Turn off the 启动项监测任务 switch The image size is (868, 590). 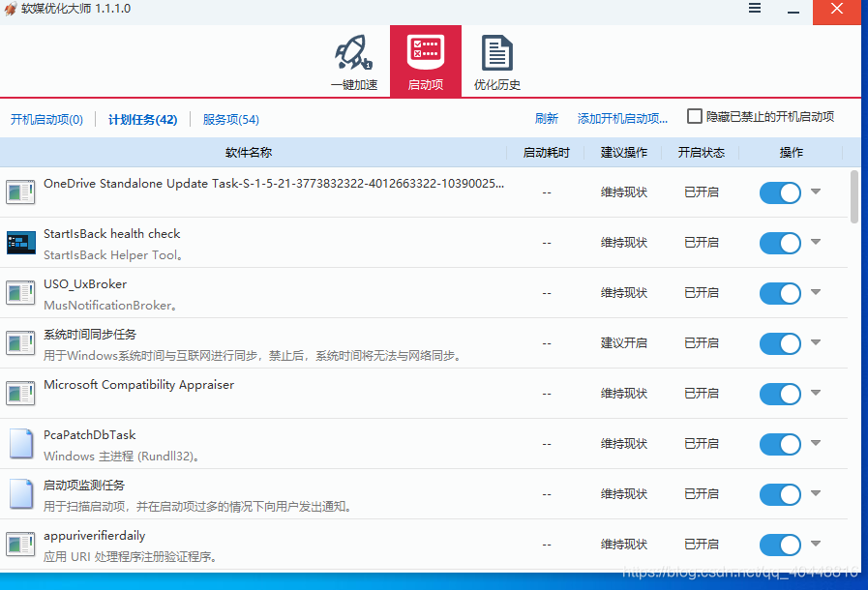780,494
